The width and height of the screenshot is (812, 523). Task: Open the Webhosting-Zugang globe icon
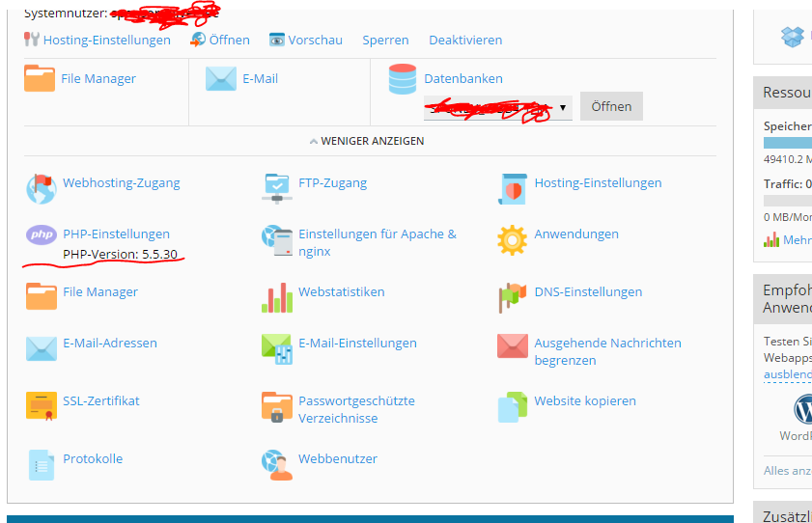[42, 189]
